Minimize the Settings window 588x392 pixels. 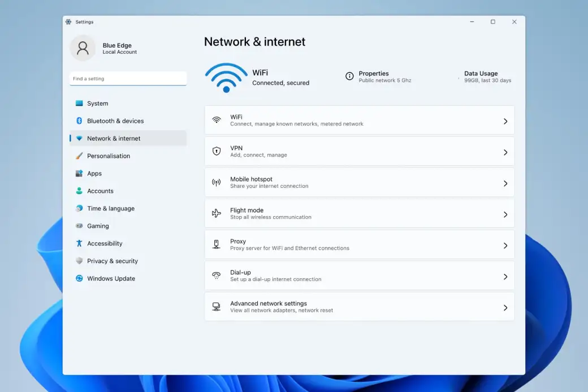(x=472, y=21)
